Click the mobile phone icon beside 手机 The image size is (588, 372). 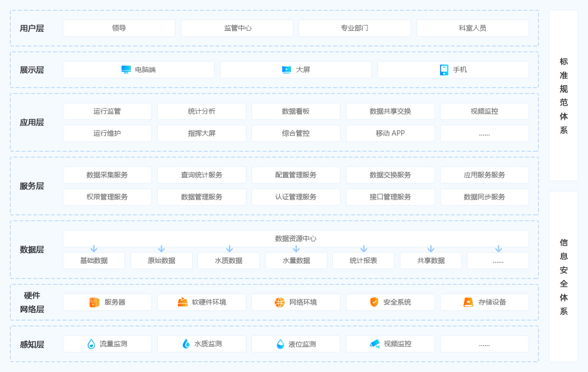pyautogui.click(x=444, y=70)
